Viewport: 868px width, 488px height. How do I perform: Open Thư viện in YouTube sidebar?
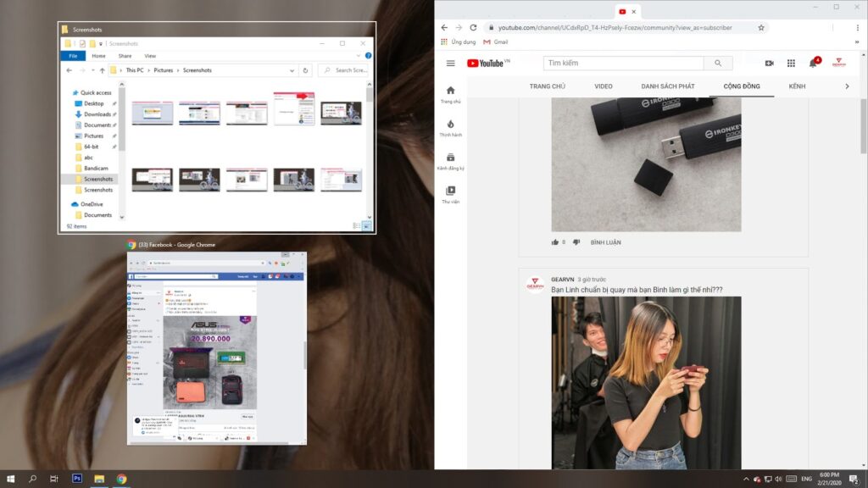click(451, 194)
